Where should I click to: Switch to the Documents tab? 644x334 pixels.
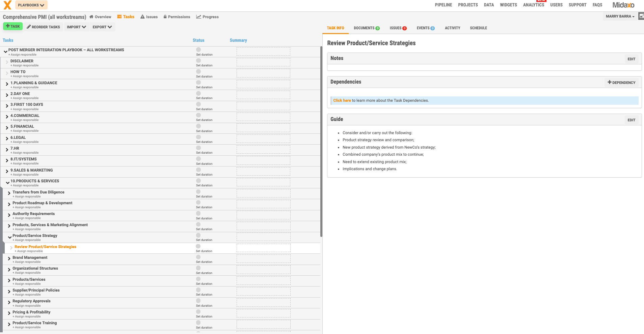367,28
